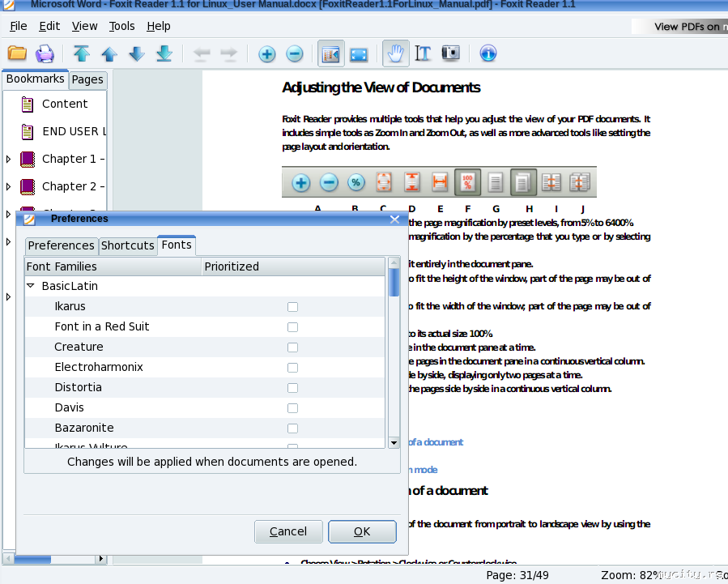Toggle Electroharmonix prioritized checkbox
Viewport: 728px width, 584px height.
292,368
